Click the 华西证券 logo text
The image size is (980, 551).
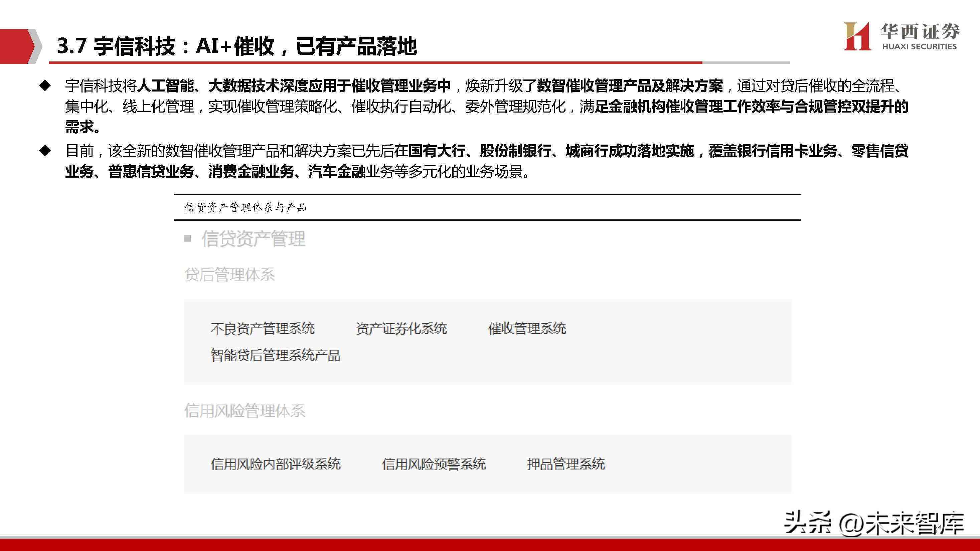920,31
